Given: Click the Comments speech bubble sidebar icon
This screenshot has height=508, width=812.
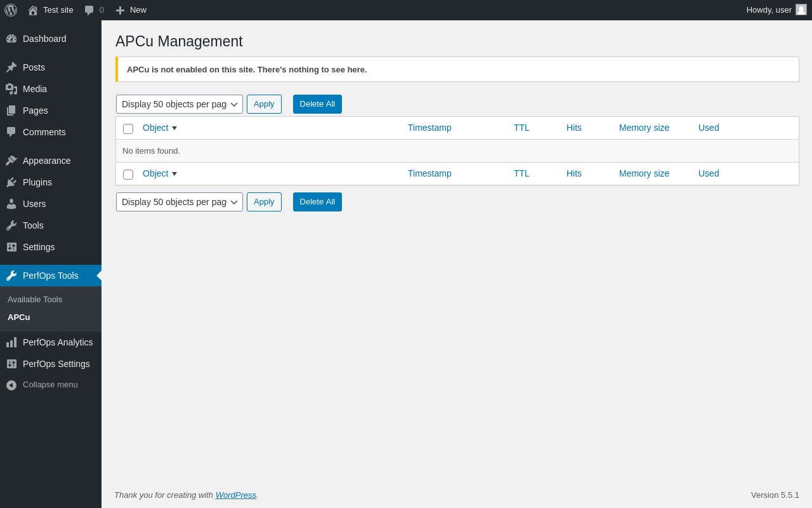Looking at the screenshot, I should 11,132.
